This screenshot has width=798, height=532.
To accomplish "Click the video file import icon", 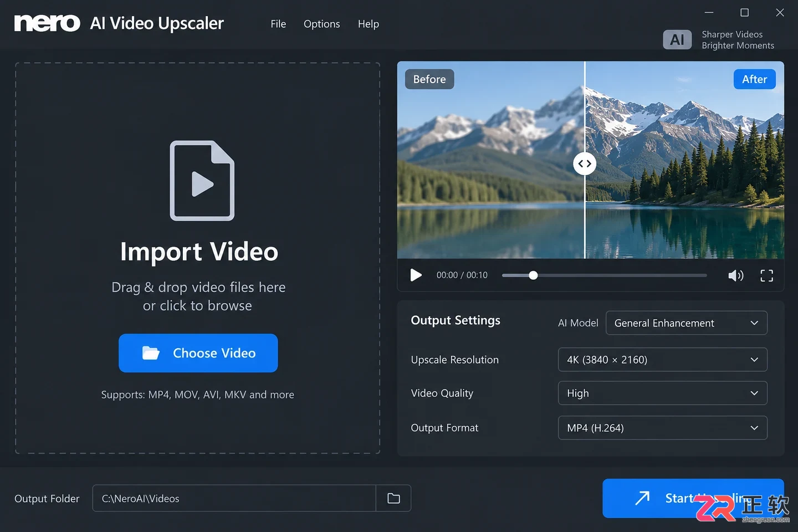I will click(x=202, y=181).
